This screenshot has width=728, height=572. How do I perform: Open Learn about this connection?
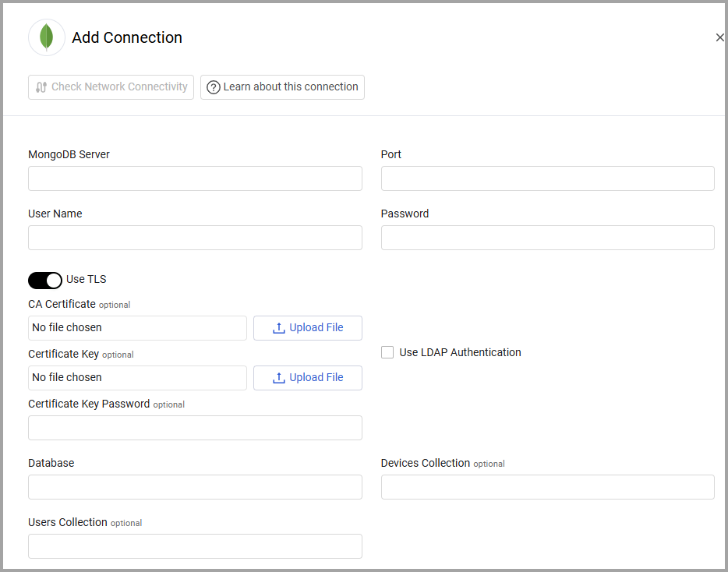click(x=282, y=87)
